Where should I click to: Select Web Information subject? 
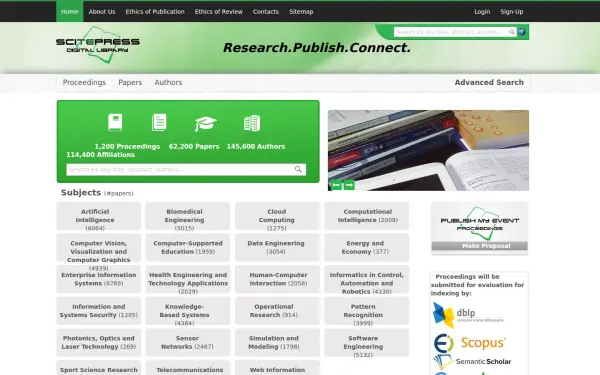coord(277,368)
